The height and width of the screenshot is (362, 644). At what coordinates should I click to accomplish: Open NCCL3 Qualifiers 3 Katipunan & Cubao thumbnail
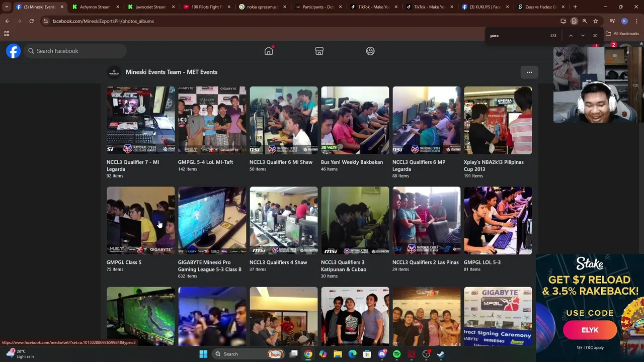point(355,220)
